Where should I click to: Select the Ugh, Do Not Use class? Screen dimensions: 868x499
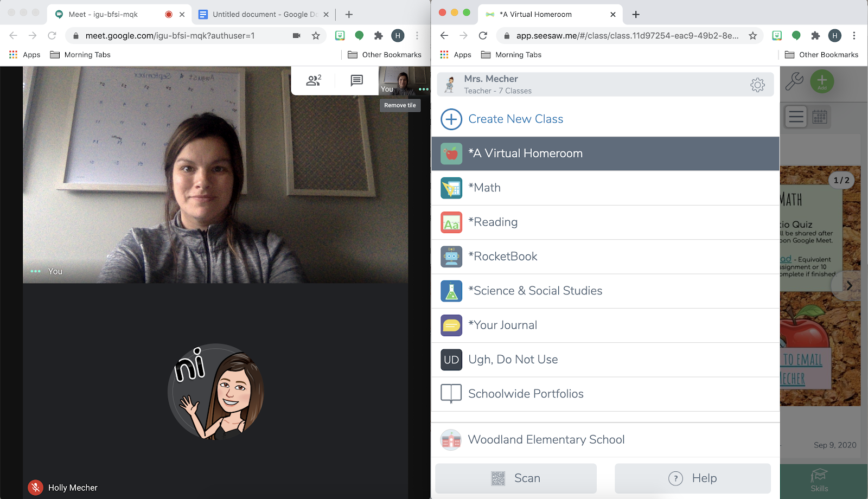(x=605, y=360)
